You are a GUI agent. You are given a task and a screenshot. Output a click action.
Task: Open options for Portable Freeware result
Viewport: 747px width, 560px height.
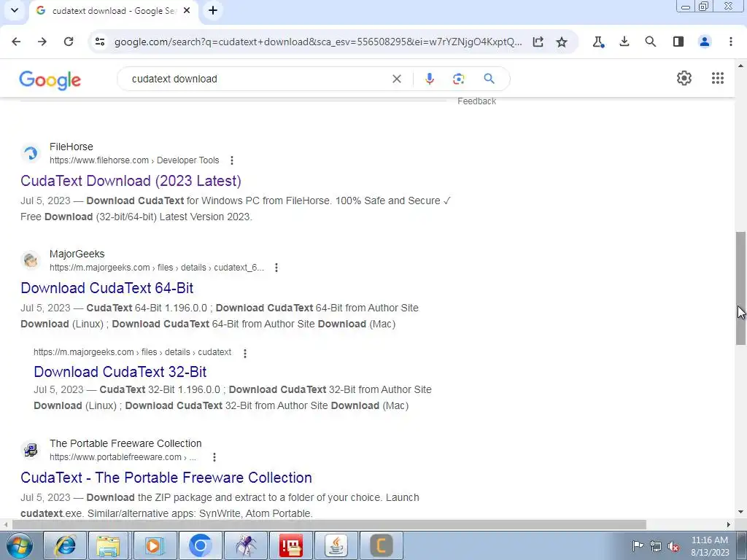[214, 457]
